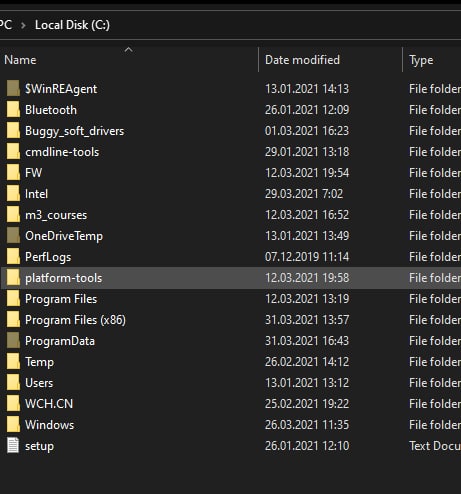Viewport: 461px width, 494px height.
Task: Click date 13.01.2021 14:13
Action: 307,89
